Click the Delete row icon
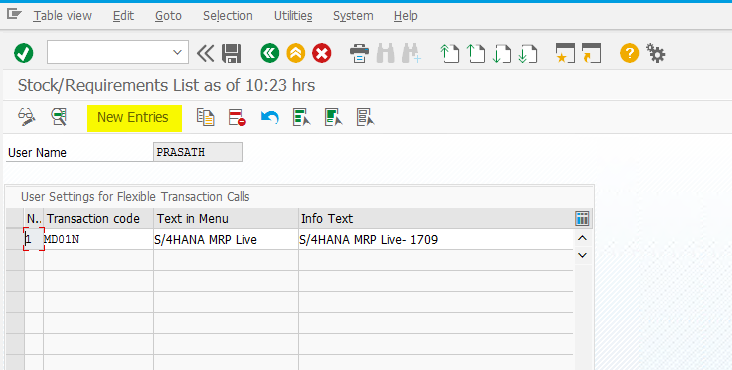Screen dimensions: 732x370 point(237,117)
